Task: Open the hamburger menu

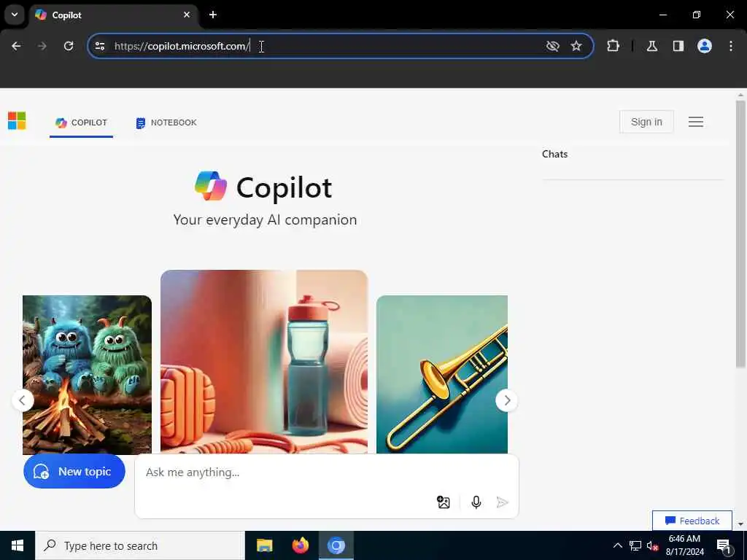Action: click(x=695, y=122)
